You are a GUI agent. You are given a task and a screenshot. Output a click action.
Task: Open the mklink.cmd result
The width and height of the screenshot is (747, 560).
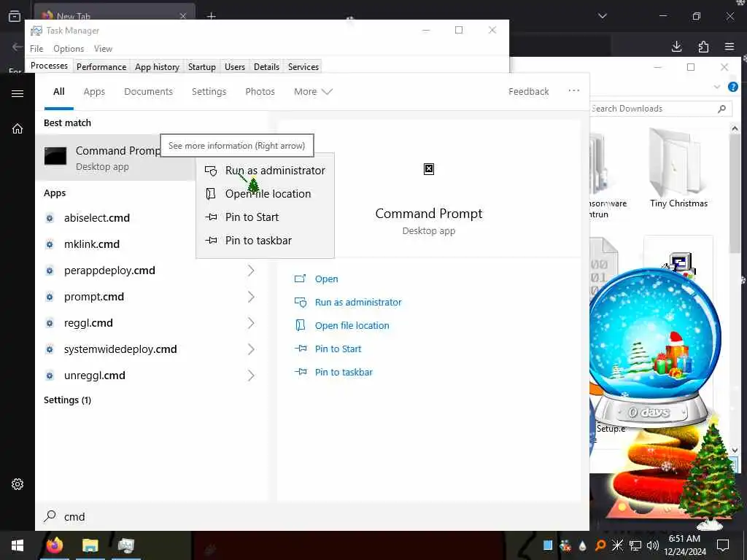click(x=92, y=244)
